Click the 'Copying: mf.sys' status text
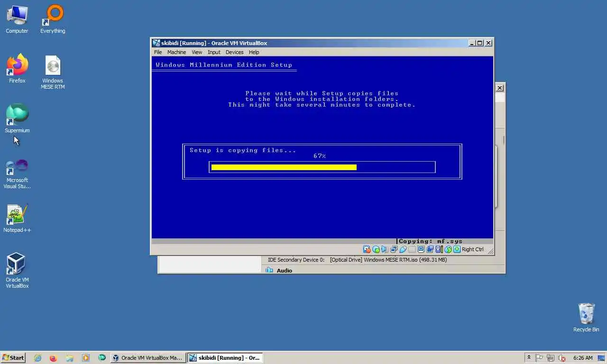The height and width of the screenshot is (364, 607). (x=431, y=241)
